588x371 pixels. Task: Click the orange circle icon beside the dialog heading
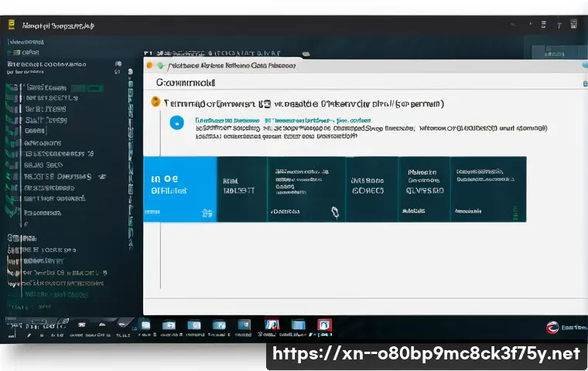point(156,101)
